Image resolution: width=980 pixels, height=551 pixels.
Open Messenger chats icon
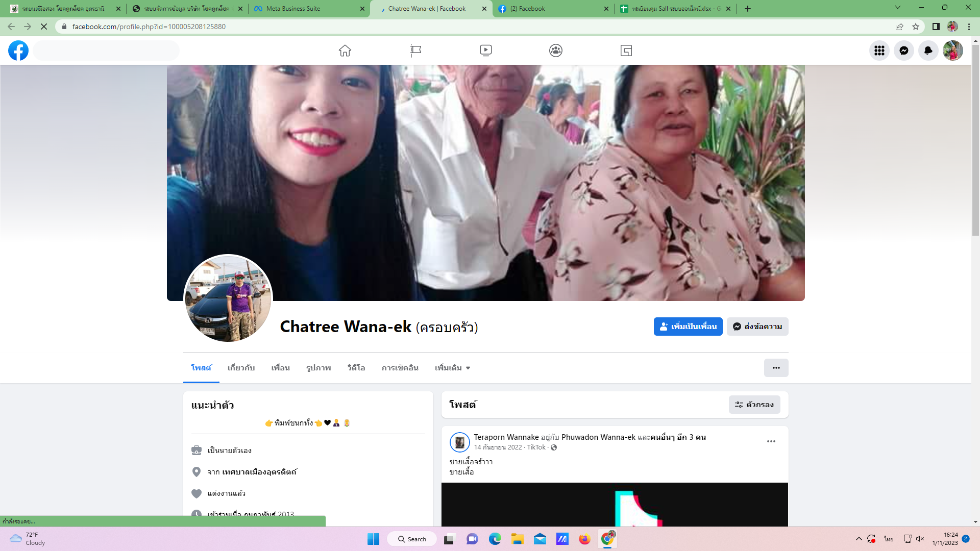point(903,51)
